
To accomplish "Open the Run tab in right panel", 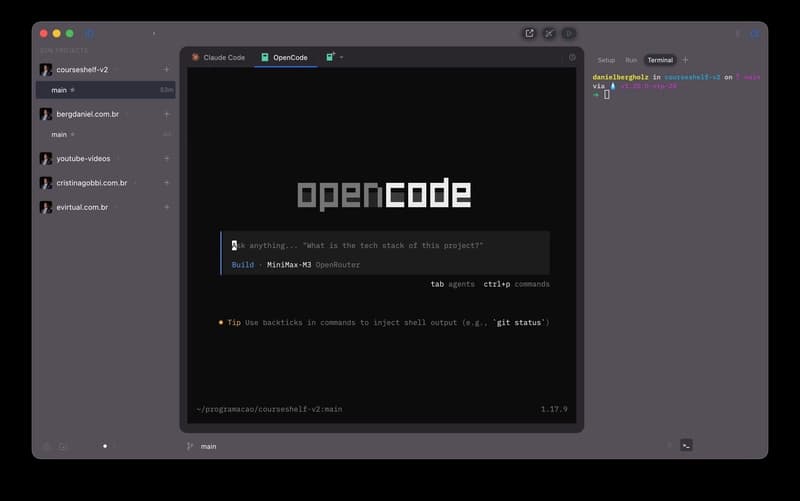I will point(631,60).
